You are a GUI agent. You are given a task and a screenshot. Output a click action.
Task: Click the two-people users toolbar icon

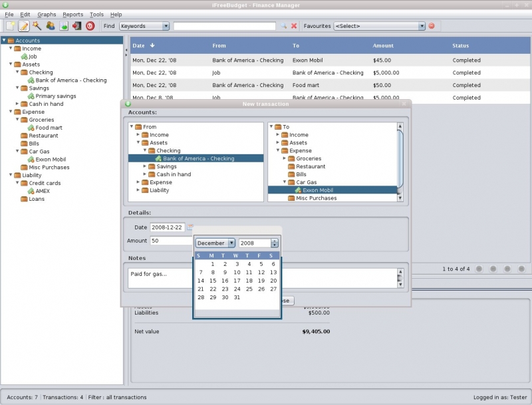(50, 26)
